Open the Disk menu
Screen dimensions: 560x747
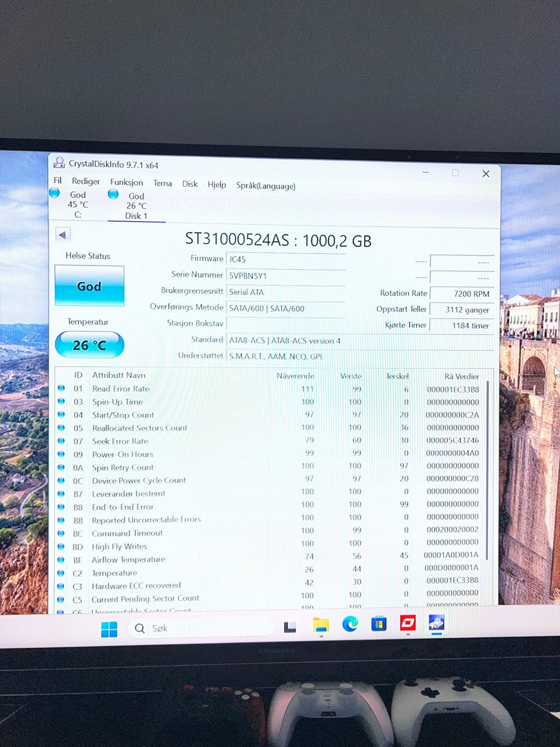pos(190,184)
